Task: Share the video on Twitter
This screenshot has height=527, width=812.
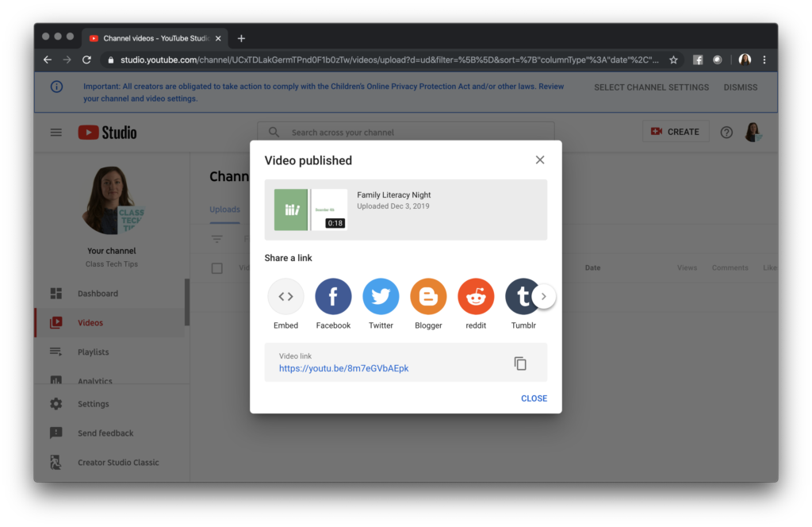Action: [381, 296]
